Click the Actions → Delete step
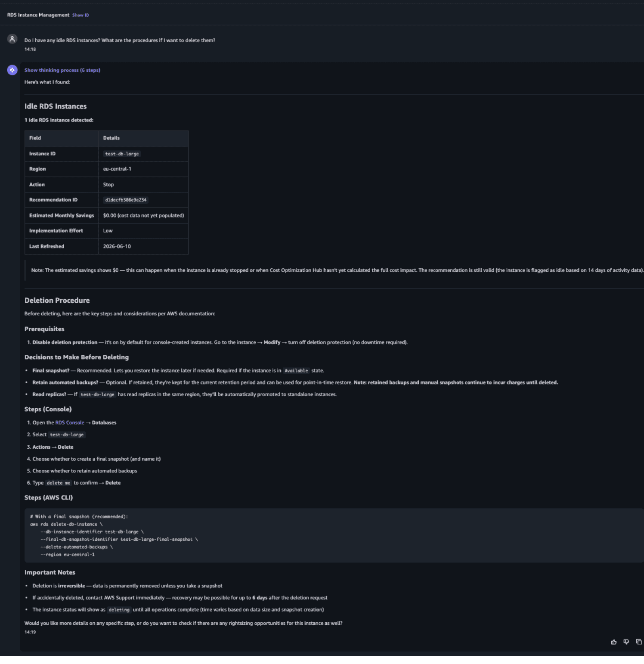The image size is (644, 664). 53,447
